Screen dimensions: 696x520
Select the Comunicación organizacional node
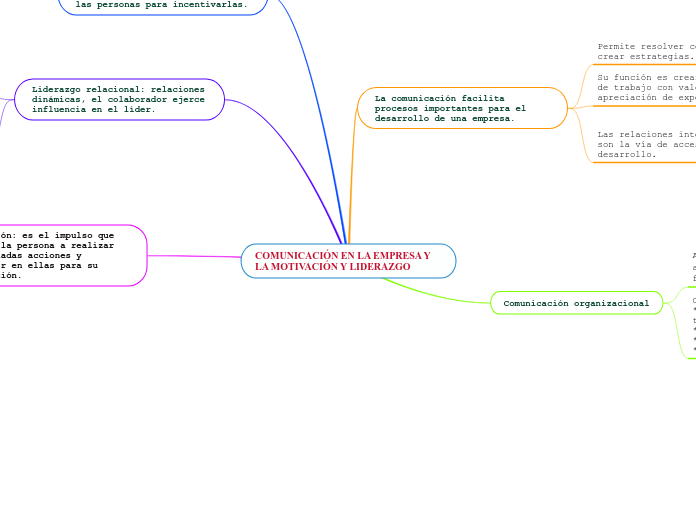click(x=576, y=303)
